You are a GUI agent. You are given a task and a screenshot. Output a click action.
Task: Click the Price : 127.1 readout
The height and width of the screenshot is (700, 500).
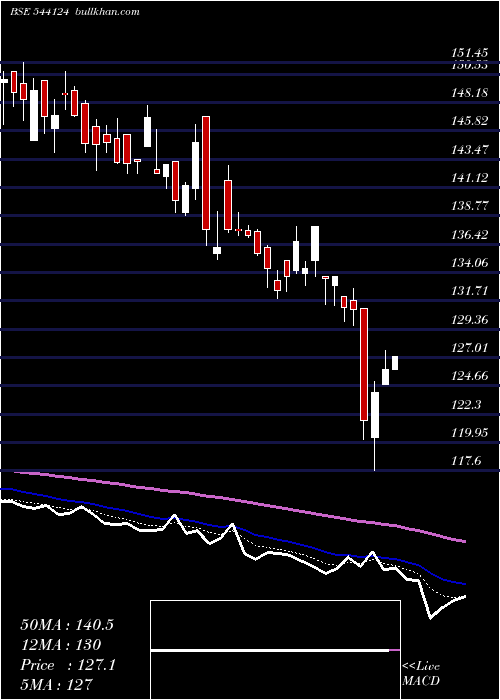pos(68,665)
